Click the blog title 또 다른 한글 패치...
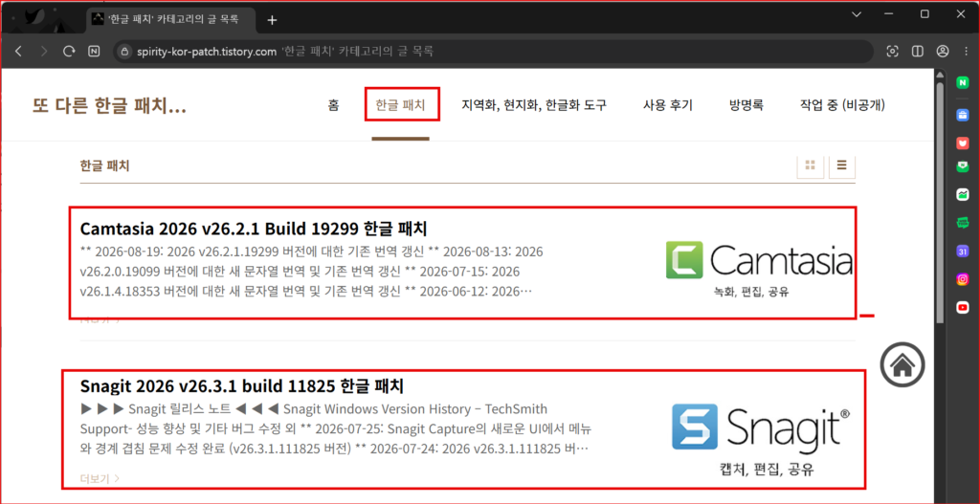The width and height of the screenshot is (980, 504). click(109, 106)
